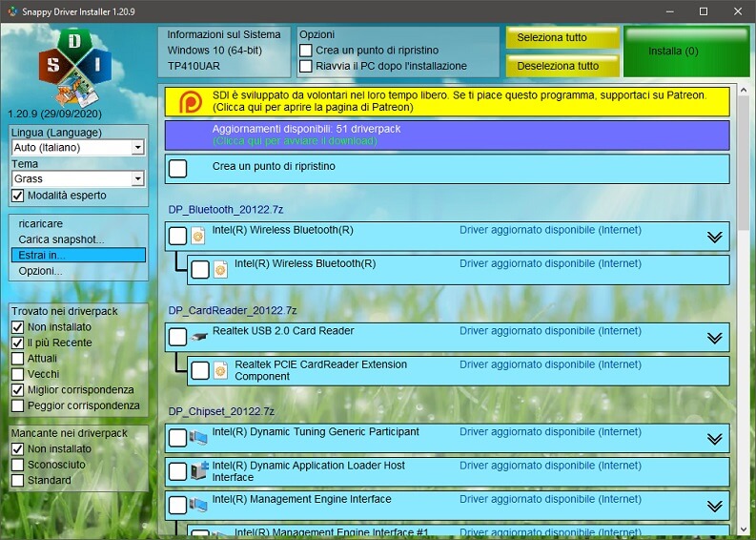Open Opzioni... menu item
The height and width of the screenshot is (540, 756).
78,271
